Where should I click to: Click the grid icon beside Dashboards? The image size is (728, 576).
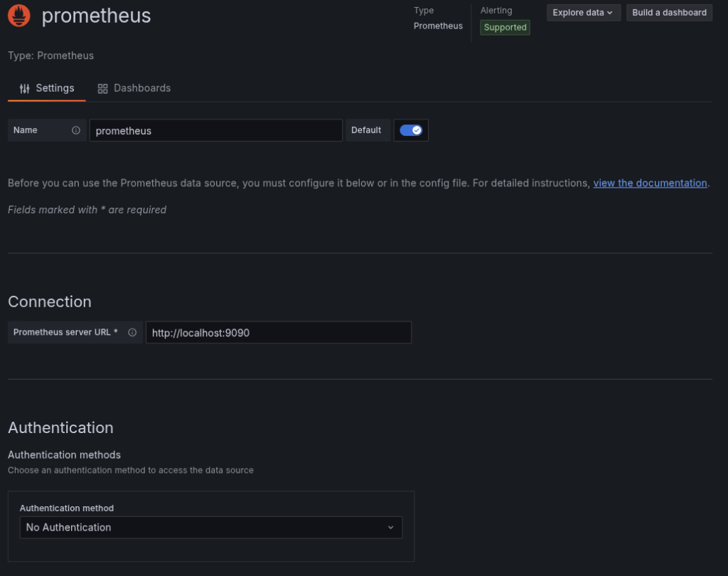click(102, 88)
